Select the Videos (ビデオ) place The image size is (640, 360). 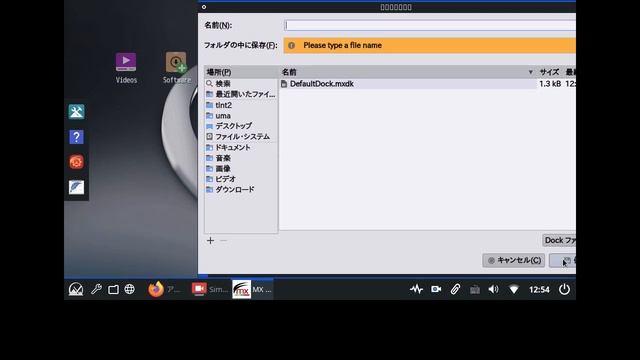241,179
